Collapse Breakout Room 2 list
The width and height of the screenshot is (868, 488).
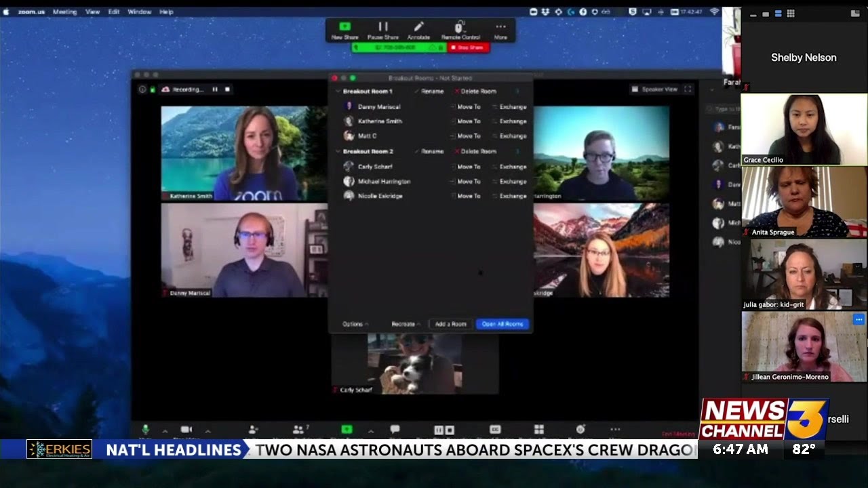point(338,151)
